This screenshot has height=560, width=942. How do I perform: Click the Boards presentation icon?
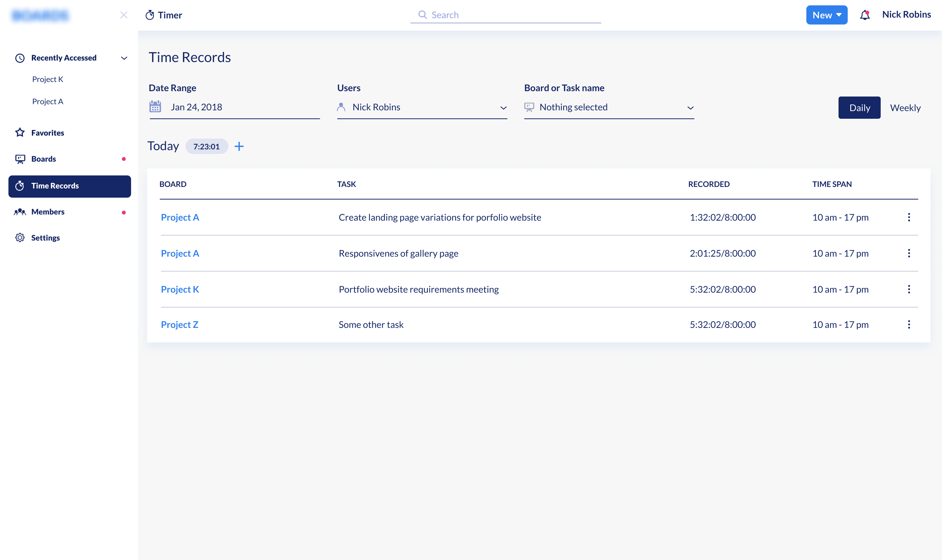coord(20,159)
